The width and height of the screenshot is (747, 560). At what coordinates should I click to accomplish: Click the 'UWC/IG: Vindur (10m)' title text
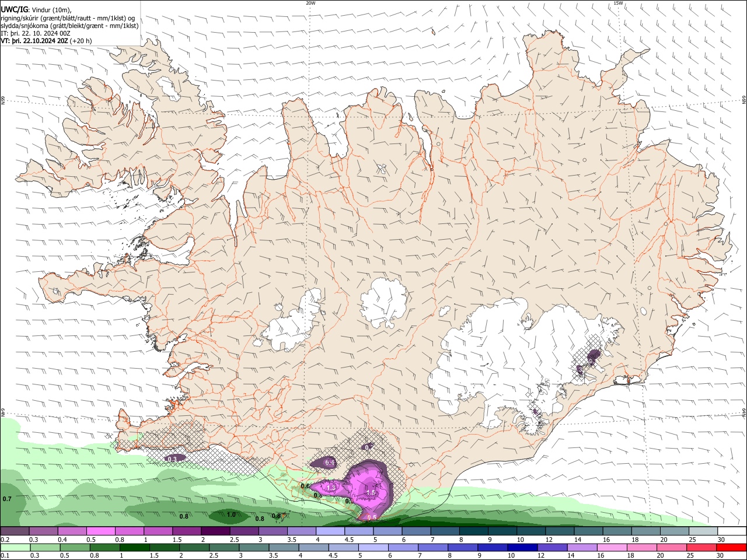(x=36, y=10)
